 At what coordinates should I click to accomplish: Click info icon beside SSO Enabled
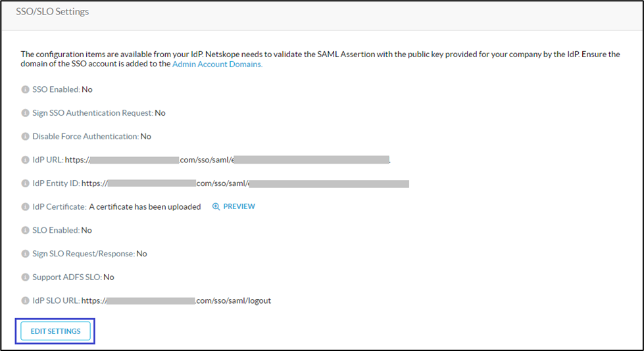pos(25,89)
